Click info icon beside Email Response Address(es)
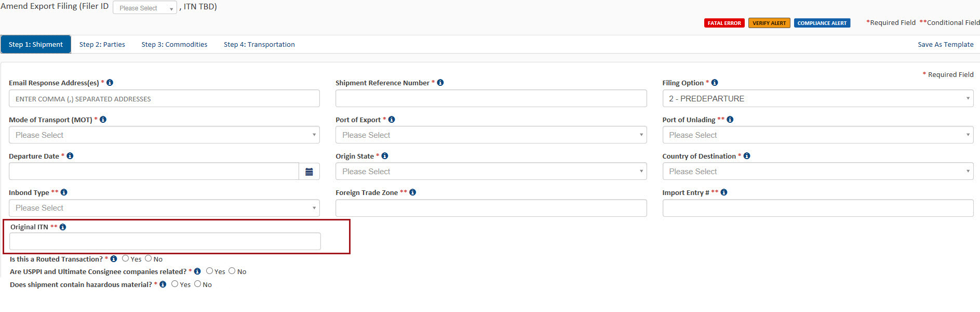The width and height of the screenshot is (980, 312). [110, 83]
